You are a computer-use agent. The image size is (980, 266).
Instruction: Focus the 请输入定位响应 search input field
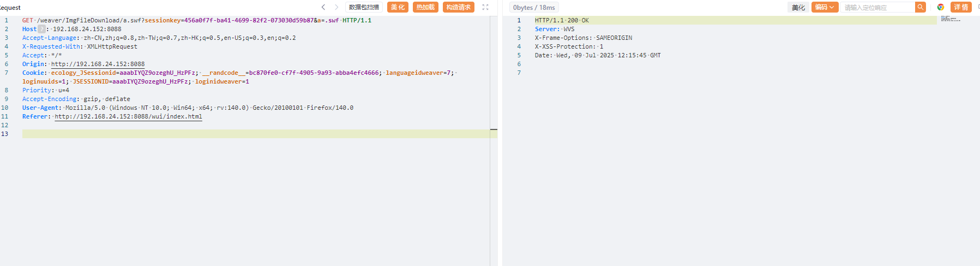877,7
